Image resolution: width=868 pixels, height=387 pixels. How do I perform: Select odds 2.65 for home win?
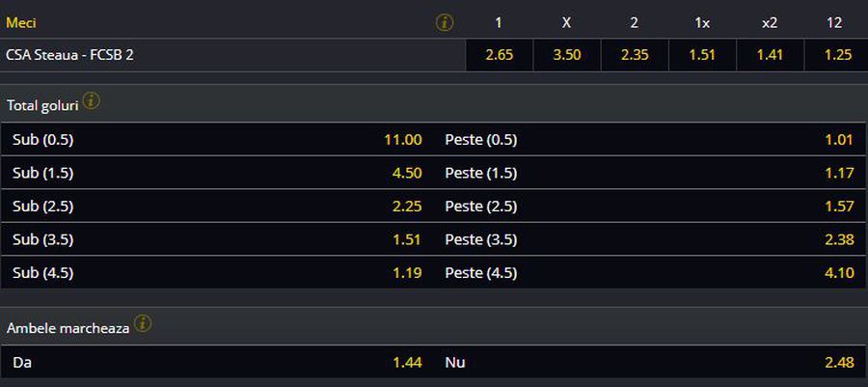tap(499, 55)
